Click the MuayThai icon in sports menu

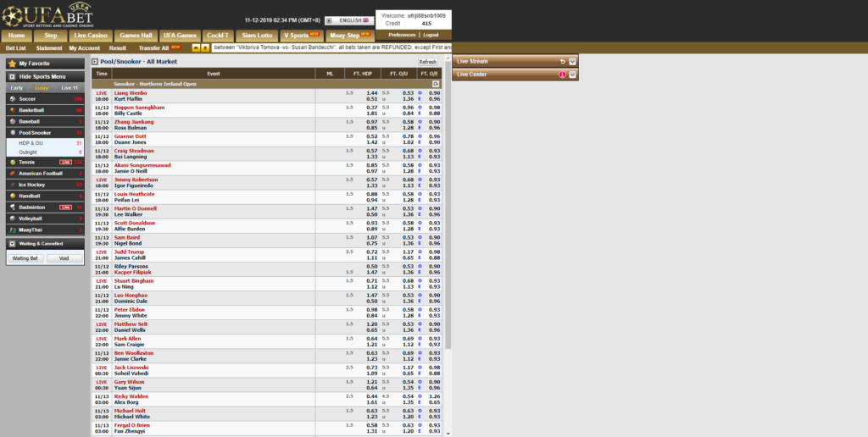(13, 230)
